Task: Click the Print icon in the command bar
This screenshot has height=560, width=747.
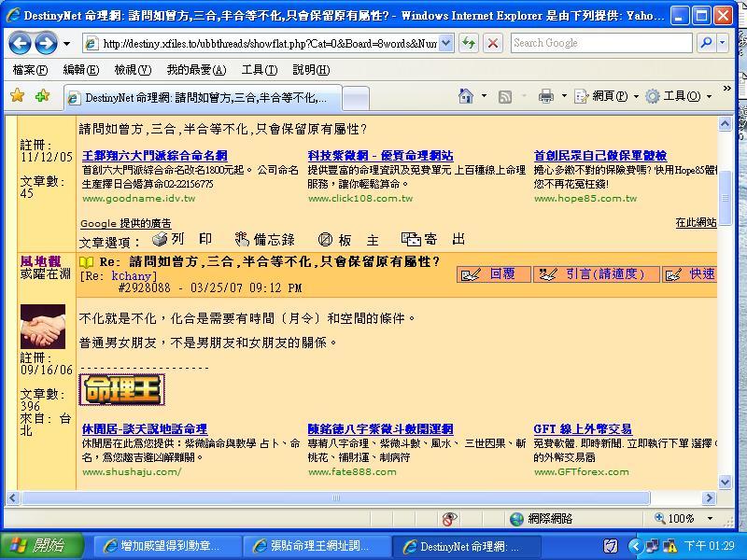Action: click(546, 96)
